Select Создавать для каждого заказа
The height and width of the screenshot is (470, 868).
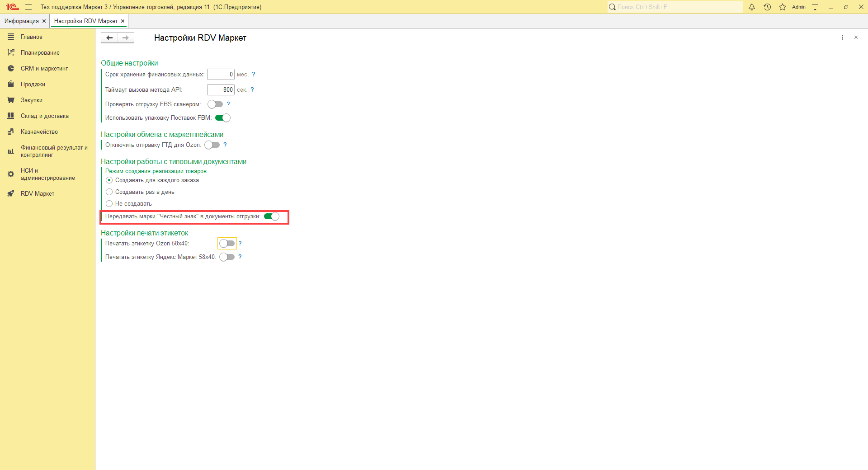tap(152, 180)
